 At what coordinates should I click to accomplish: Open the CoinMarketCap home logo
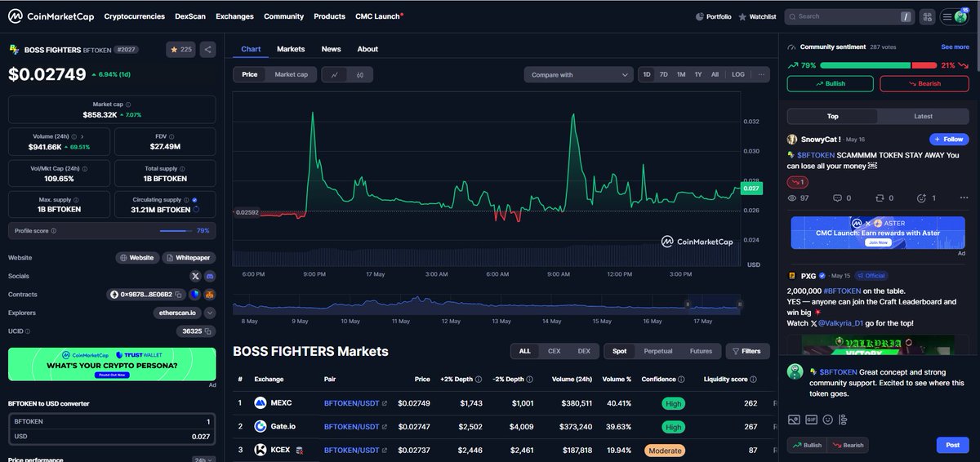(51, 16)
